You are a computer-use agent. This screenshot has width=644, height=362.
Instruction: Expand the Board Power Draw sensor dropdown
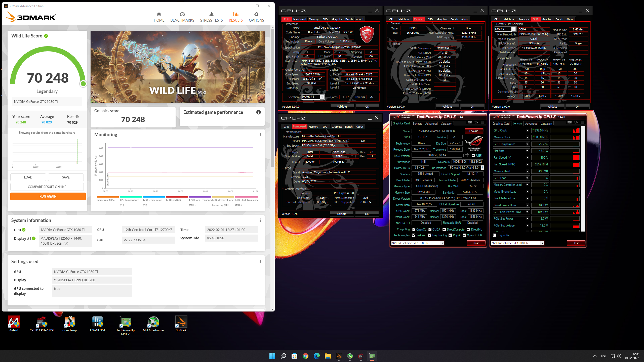coord(527,205)
